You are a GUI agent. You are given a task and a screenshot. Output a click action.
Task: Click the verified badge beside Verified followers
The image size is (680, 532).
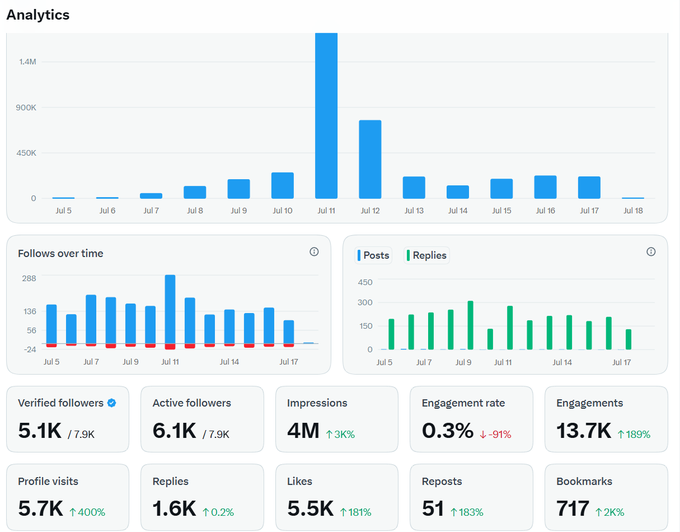coord(111,403)
